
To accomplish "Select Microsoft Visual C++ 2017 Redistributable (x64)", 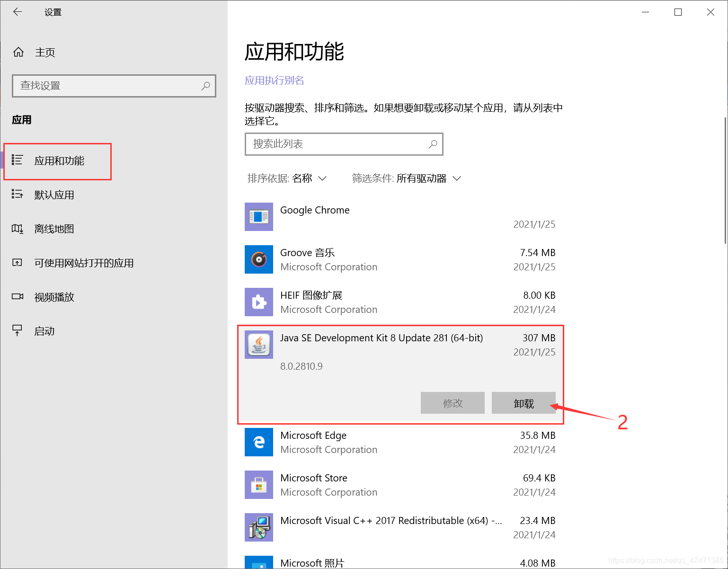I will (x=400, y=527).
